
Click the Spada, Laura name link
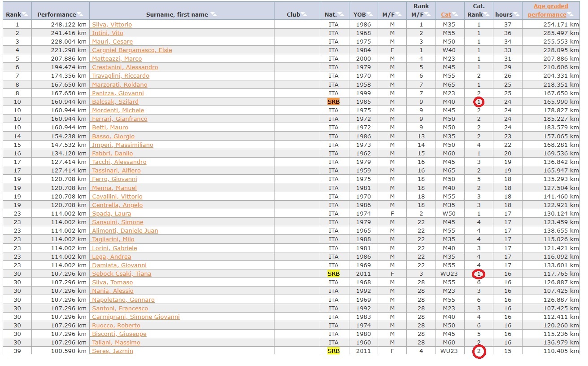click(111, 214)
